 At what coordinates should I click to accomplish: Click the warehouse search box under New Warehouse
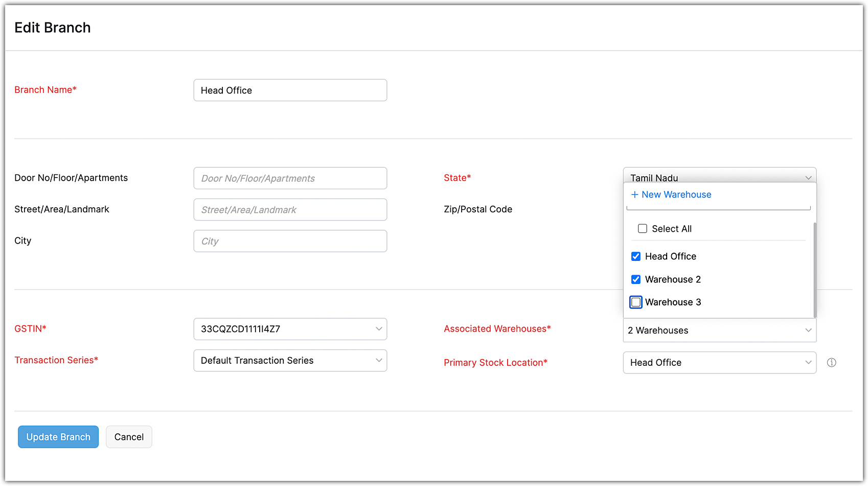pyautogui.click(x=718, y=207)
